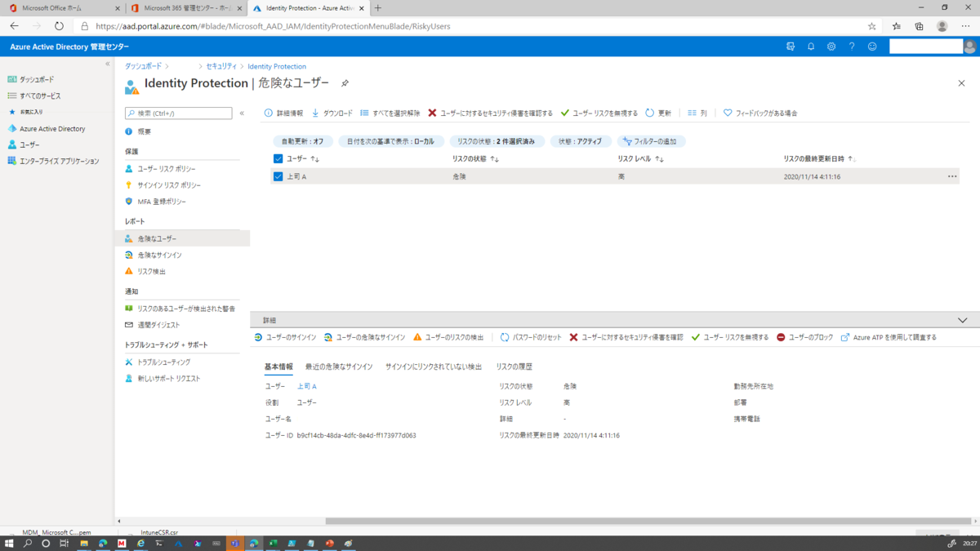
Task: Close the Identity Protection blade with X
Action: (x=961, y=83)
